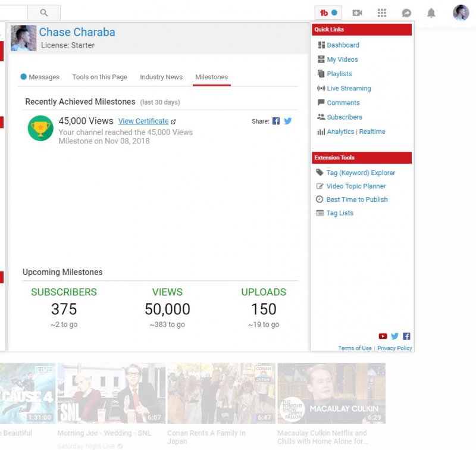Open the Tools on this Page tab
This screenshot has width=476, height=450.
pyautogui.click(x=99, y=77)
